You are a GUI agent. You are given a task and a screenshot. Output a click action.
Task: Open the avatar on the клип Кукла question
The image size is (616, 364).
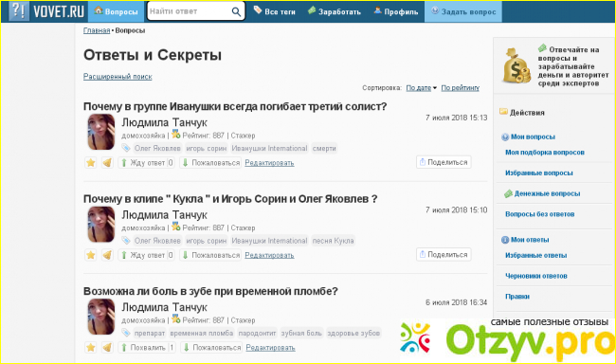101,224
